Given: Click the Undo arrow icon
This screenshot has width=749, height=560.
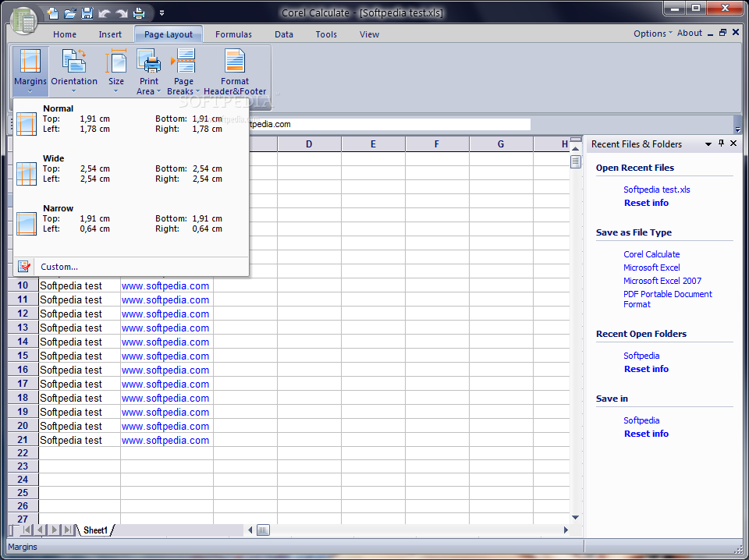Looking at the screenshot, I should (104, 13).
